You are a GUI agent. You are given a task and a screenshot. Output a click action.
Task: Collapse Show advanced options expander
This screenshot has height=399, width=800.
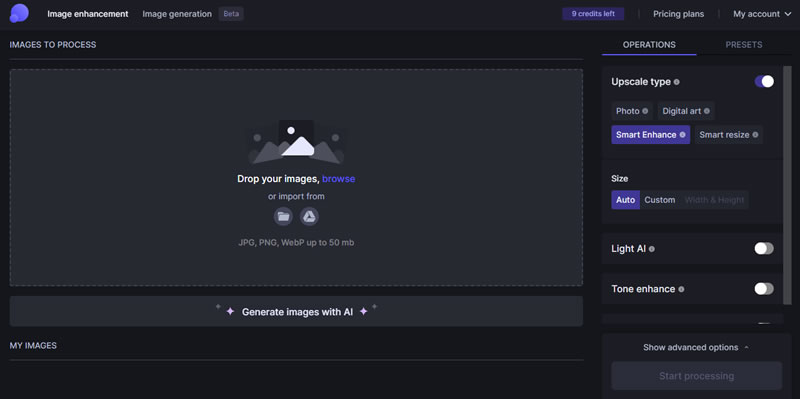[x=696, y=347]
